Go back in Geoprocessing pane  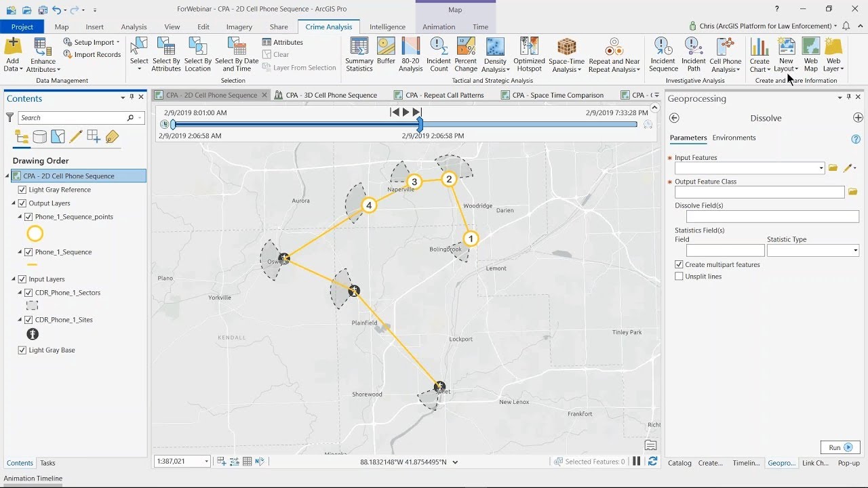point(674,118)
